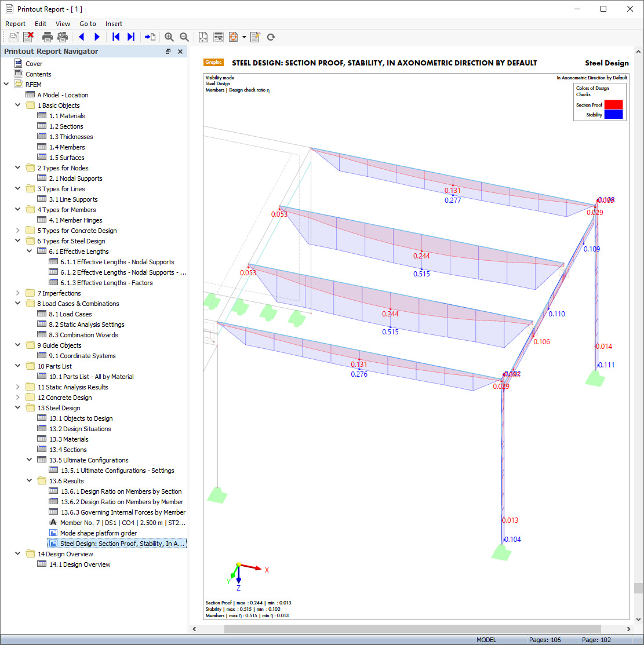Undock the Printout Report Navigator panel

pos(168,52)
